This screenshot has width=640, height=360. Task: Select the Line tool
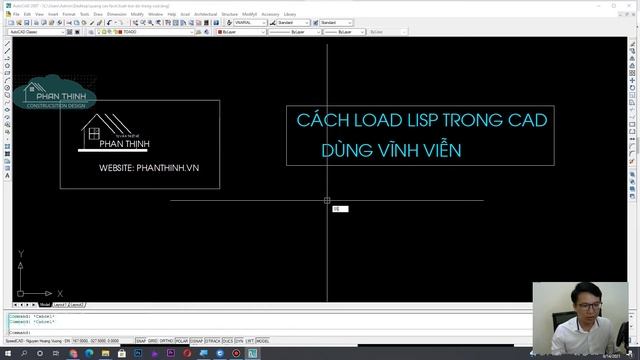[7, 44]
